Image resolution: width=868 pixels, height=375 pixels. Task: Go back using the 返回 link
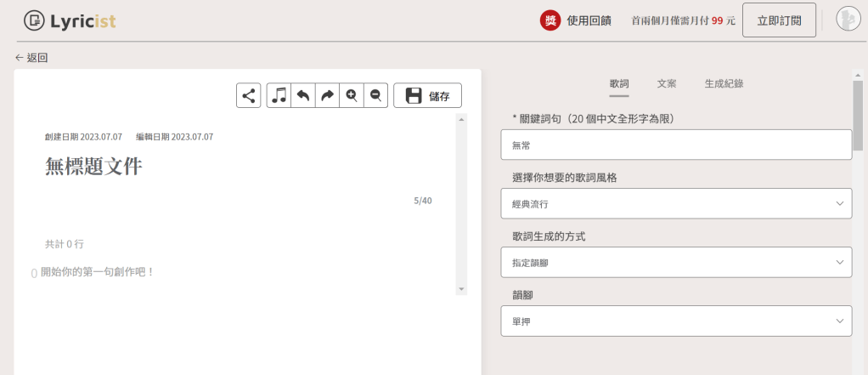pyautogui.click(x=31, y=58)
